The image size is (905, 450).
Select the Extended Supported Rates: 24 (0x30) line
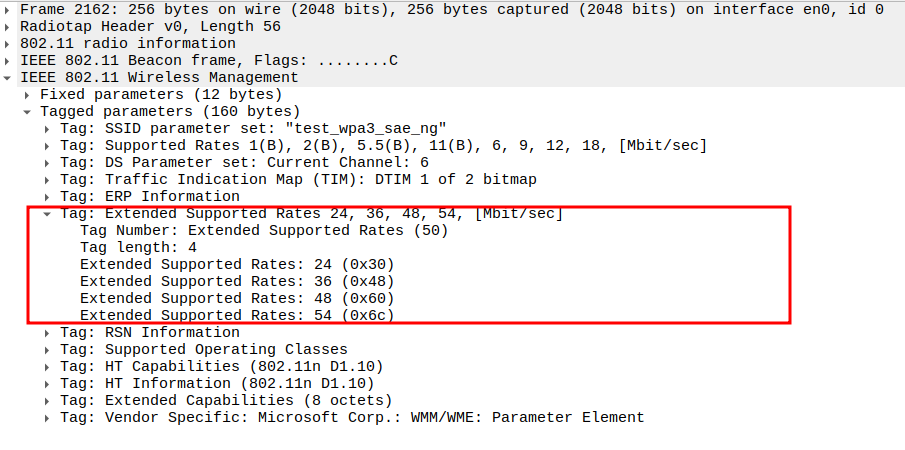[x=237, y=265]
